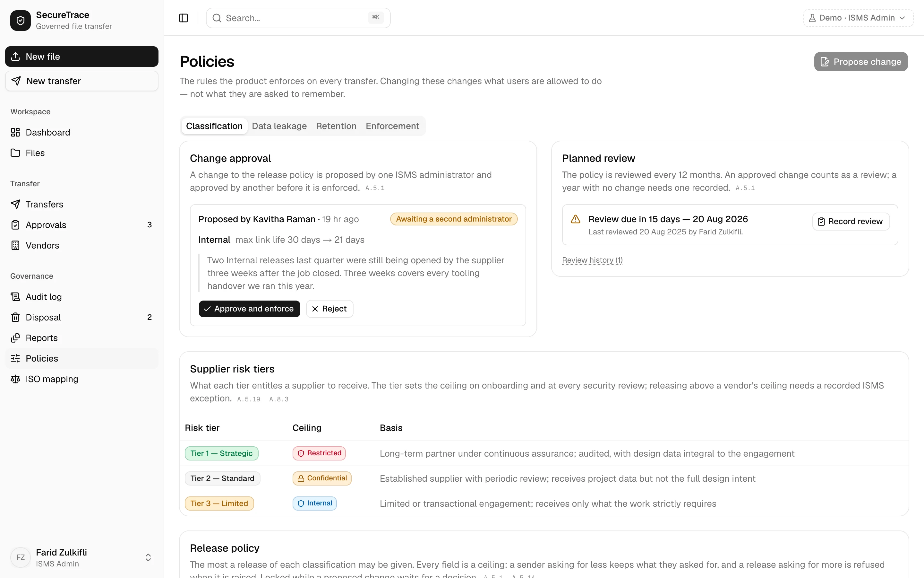924x578 pixels.
Task: Click the Awaiting a second administrator badge
Action: (454, 219)
